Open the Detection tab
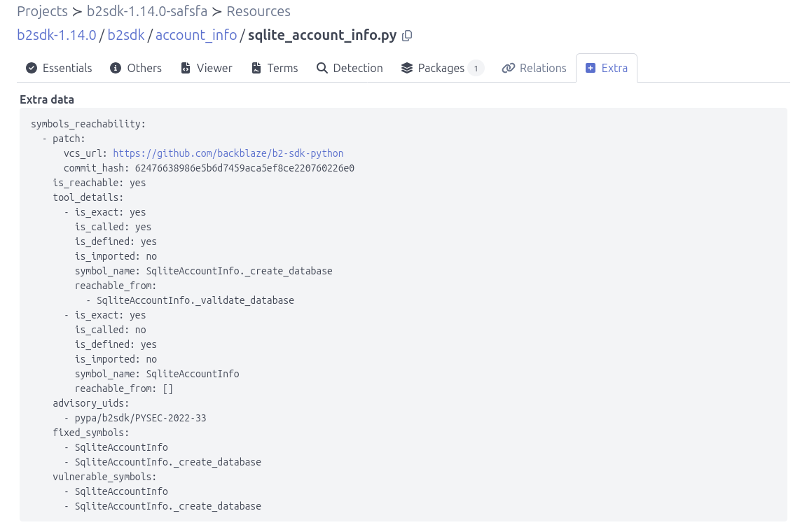Screen dimensions: 807x532 (x=350, y=68)
